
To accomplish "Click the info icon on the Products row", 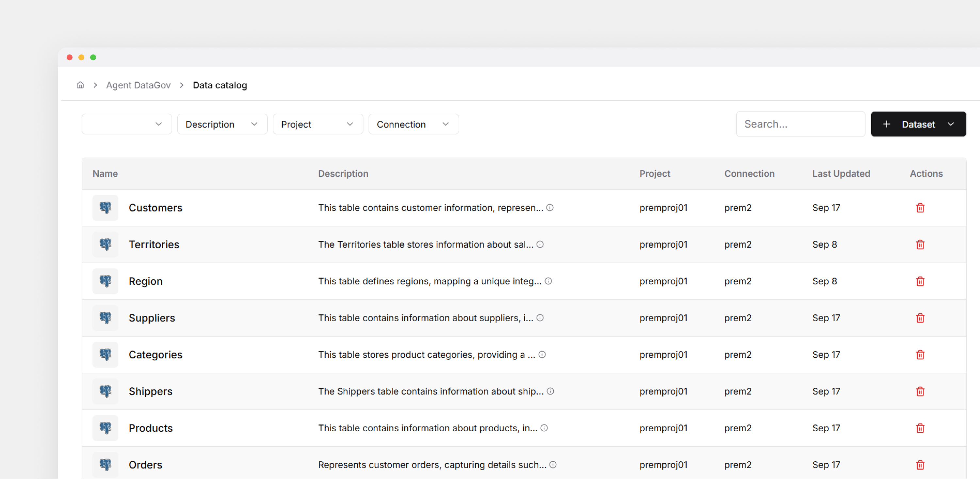I will coord(544,428).
